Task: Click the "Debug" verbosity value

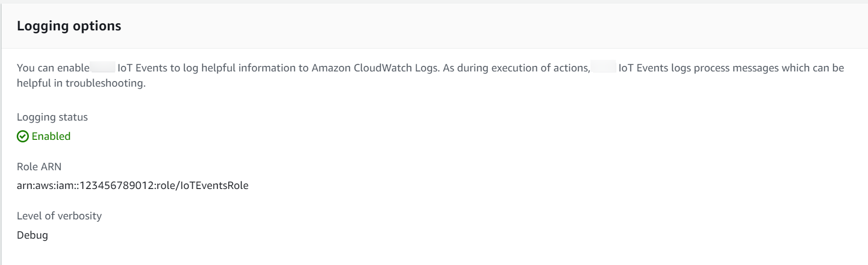Action: pyautogui.click(x=32, y=235)
